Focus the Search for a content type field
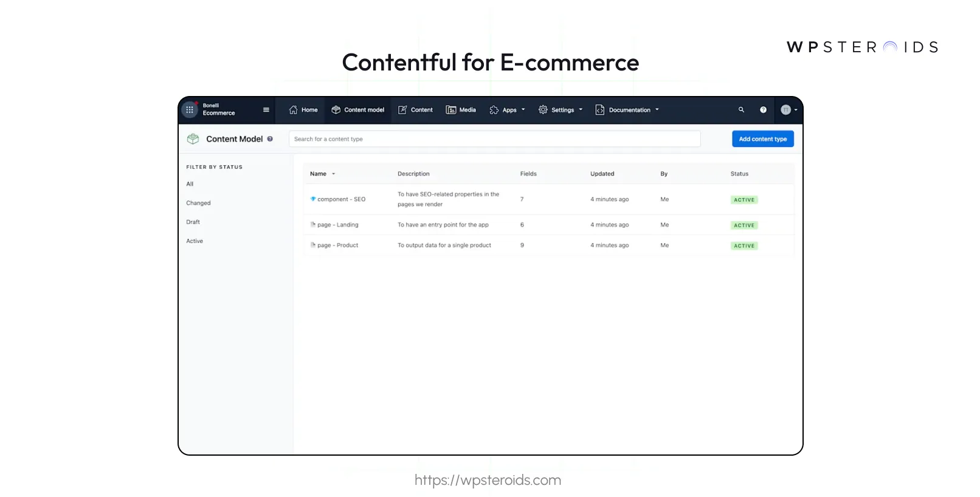Image resolution: width=980 pixels, height=497 pixels. tap(495, 139)
